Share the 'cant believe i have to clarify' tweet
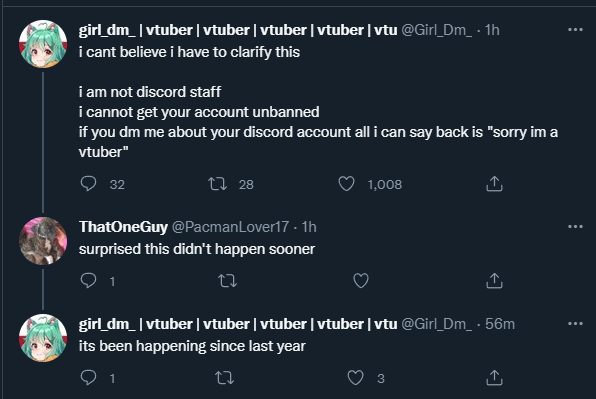This screenshot has height=399, width=596. pyautogui.click(x=494, y=184)
